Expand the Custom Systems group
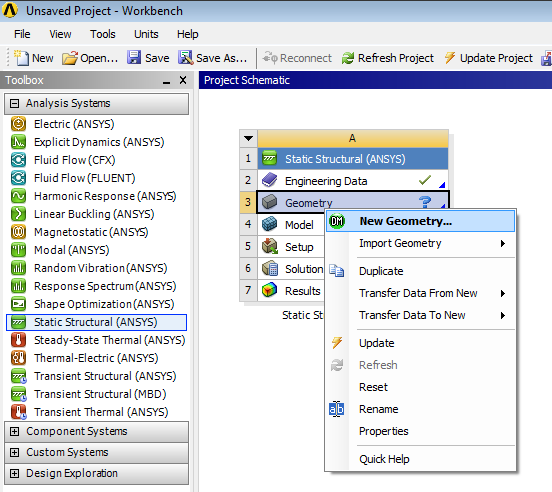Viewport: 552px width, 492px height. point(14,452)
